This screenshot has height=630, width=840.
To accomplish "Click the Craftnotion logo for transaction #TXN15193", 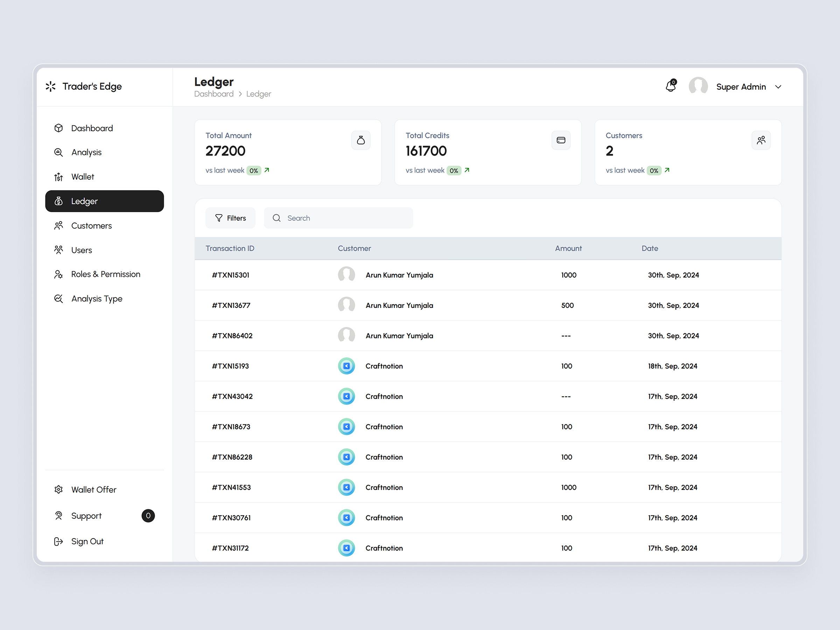I will tap(346, 366).
